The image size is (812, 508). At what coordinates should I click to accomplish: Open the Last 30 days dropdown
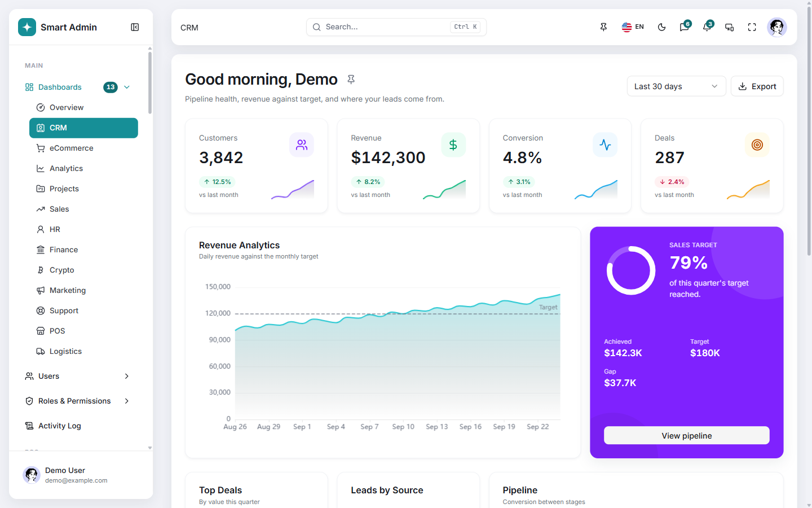coord(676,86)
